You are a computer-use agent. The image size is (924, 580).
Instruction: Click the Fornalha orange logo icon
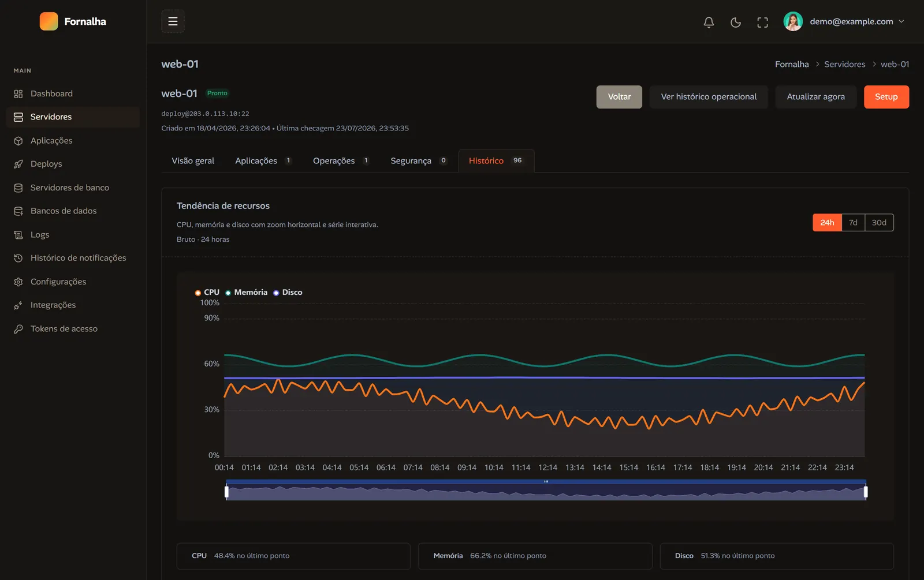click(x=49, y=21)
